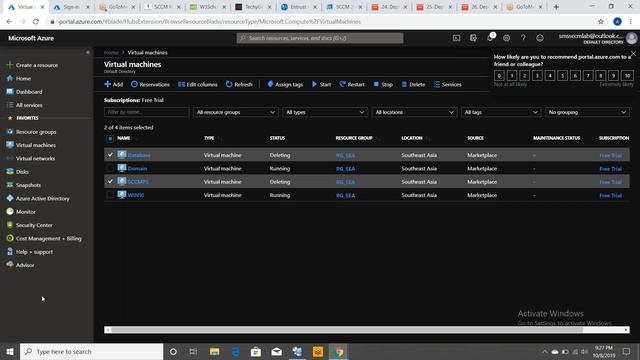Open Chrome from the taskbar
This screenshot has height=360, width=640.
click(339, 351)
